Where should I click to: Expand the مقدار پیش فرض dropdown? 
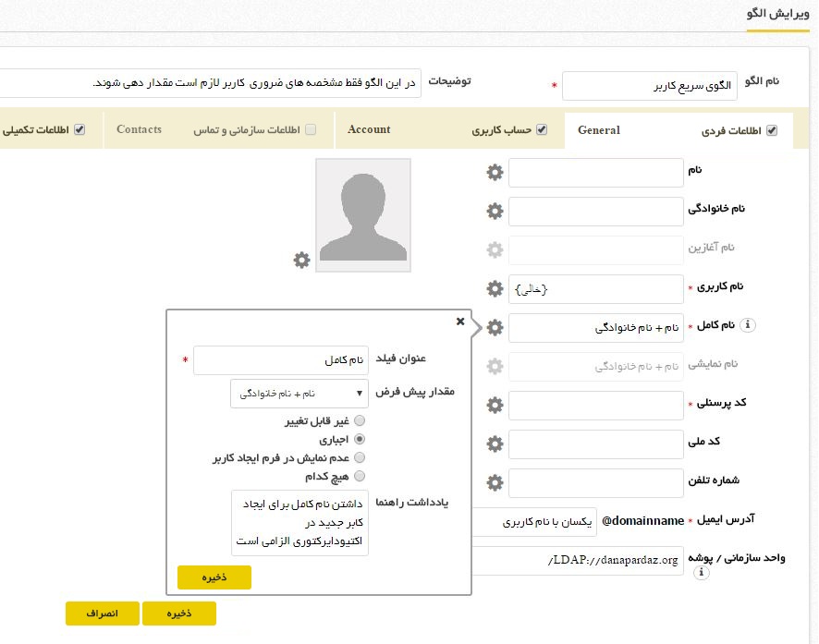tap(299, 393)
